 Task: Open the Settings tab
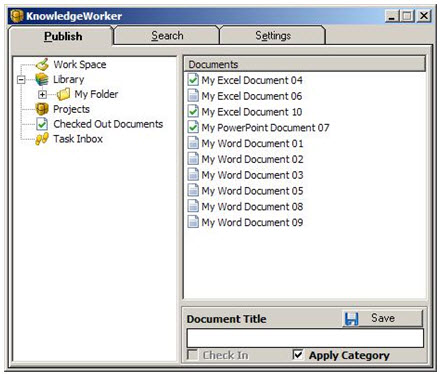click(x=273, y=35)
